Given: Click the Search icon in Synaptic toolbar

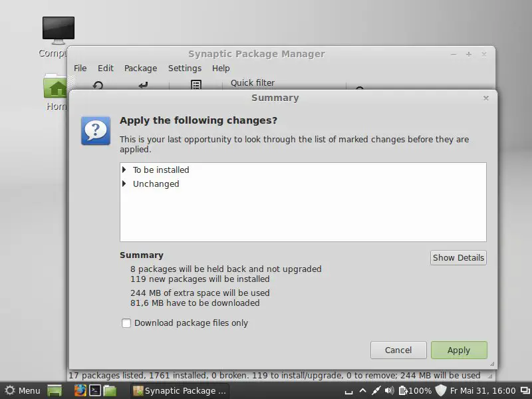Looking at the screenshot, I should 360,88.
